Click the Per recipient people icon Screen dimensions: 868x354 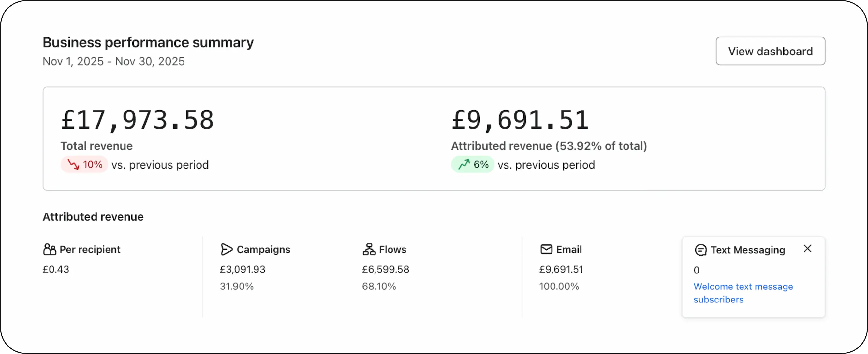50,250
